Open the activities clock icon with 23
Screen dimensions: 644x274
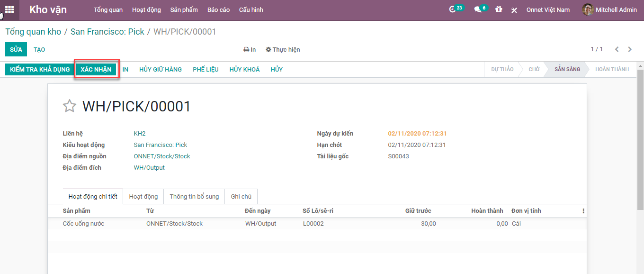453,9
